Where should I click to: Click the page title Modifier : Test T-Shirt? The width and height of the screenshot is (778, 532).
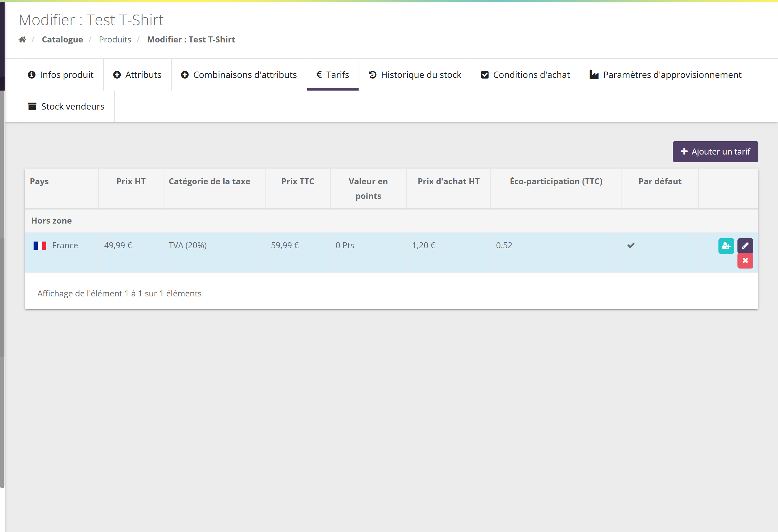tap(91, 20)
